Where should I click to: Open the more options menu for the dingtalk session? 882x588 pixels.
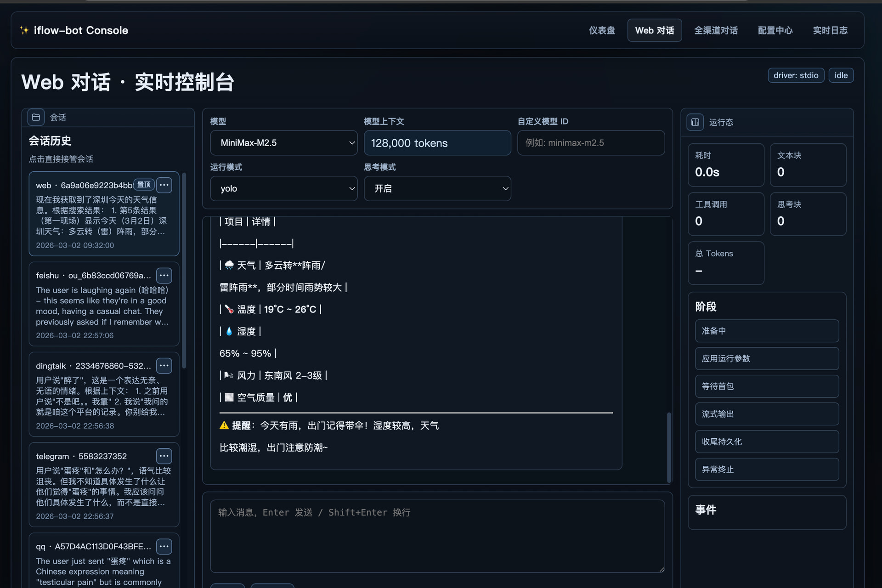(x=164, y=366)
